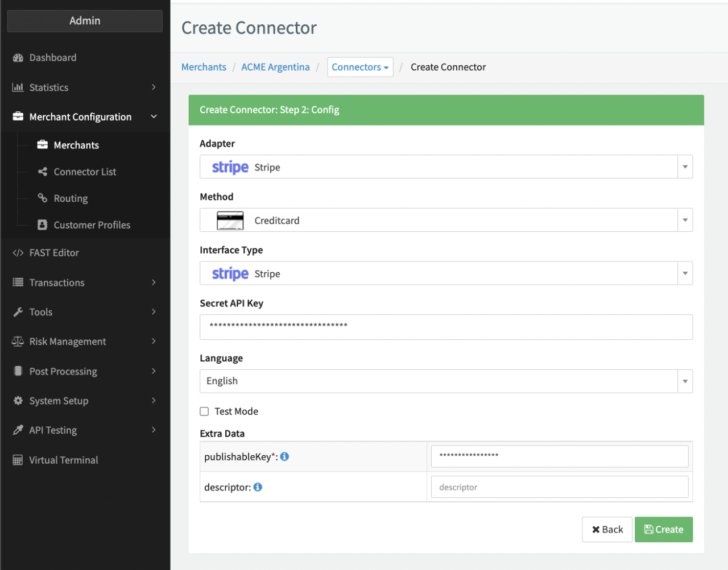
Task: Click the info icon next to publishableKey
Action: pos(284,456)
